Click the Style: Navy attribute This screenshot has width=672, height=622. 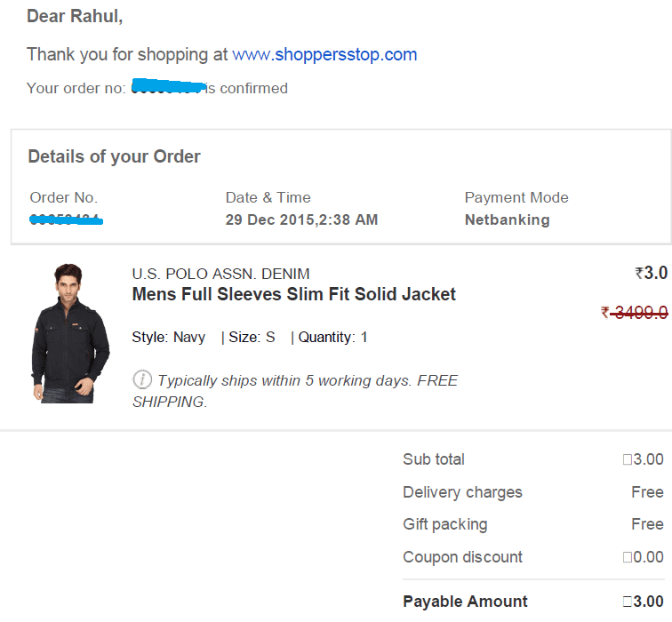[168, 337]
